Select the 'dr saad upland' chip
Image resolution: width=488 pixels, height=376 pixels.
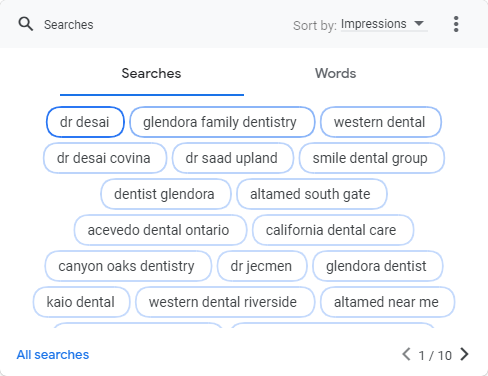click(x=233, y=158)
